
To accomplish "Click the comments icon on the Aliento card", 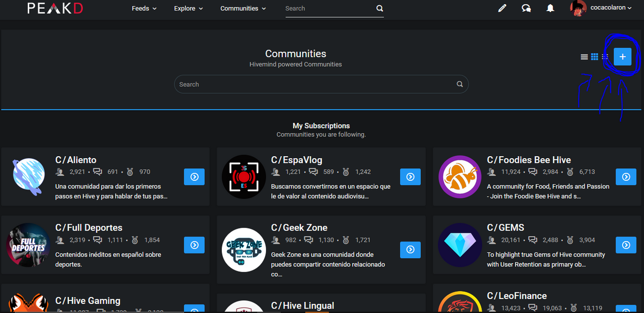I will pos(98,172).
